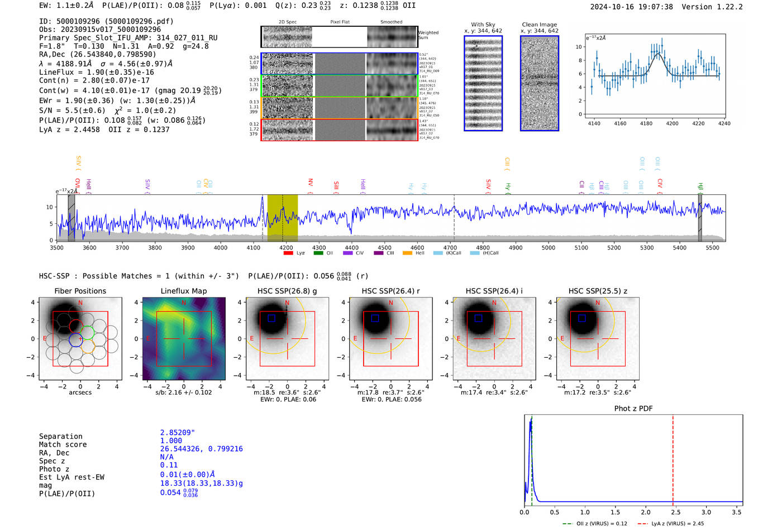Viewport: 782px width, 532px height.
Task: Select the Primary Spec_Slot_IFU_AMP line
Action: [x=128, y=37]
